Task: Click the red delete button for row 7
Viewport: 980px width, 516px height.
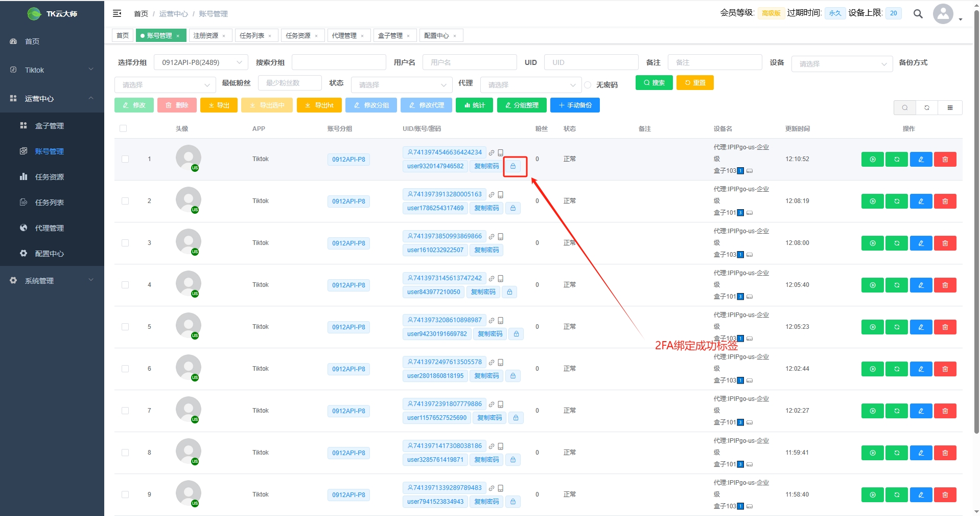Action: 945,411
